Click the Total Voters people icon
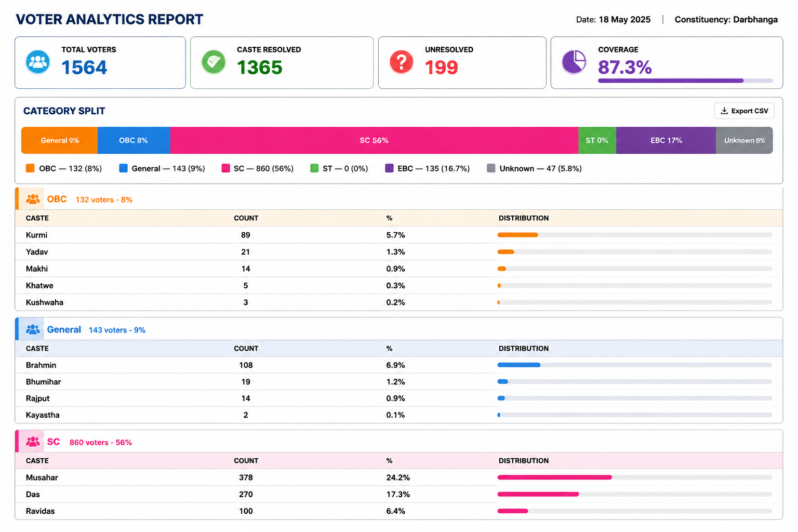Image resolution: width=798 pixels, height=532 pixels. coord(38,62)
